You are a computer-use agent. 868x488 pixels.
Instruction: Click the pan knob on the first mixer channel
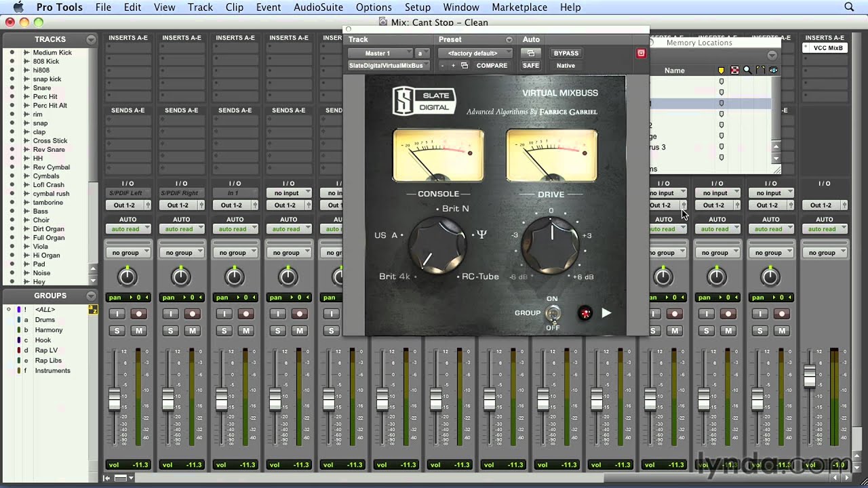pos(128,276)
